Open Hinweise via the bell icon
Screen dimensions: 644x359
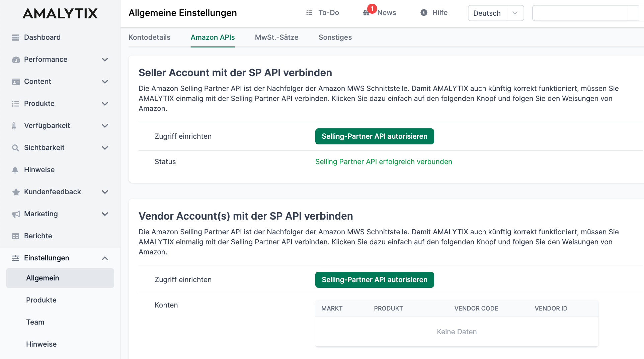pos(15,169)
